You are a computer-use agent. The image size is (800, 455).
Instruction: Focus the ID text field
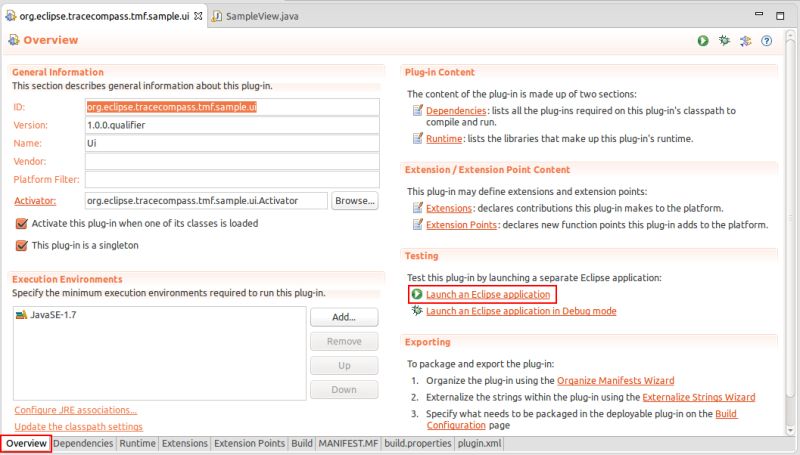[x=232, y=107]
